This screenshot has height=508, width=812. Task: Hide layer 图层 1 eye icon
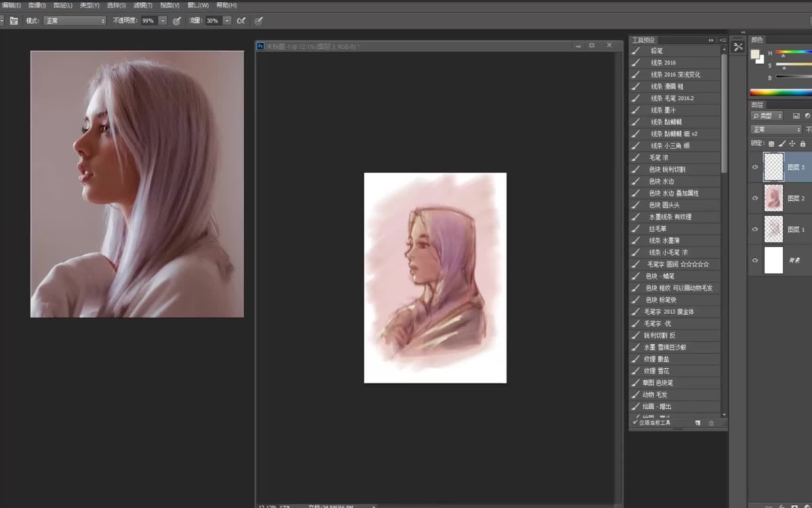click(755, 229)
